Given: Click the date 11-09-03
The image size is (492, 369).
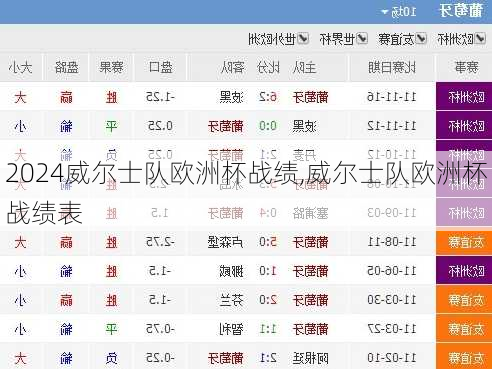Looking at the screenshot, I should click(x=392, y=213).
